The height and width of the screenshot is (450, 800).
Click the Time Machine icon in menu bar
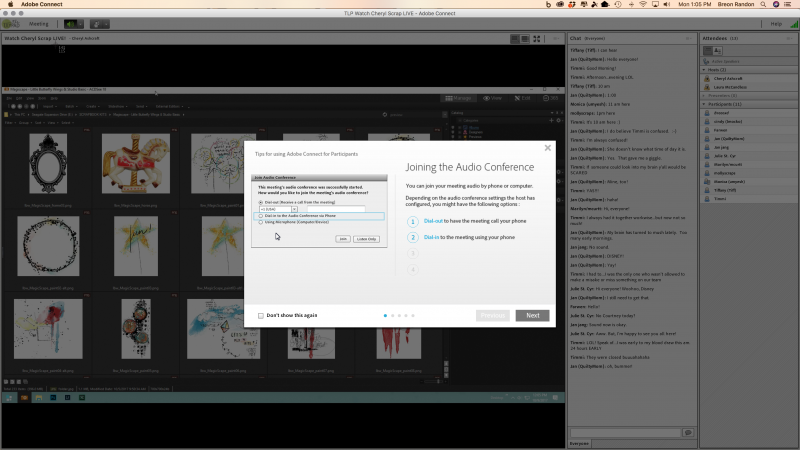[x=618, y=4]
